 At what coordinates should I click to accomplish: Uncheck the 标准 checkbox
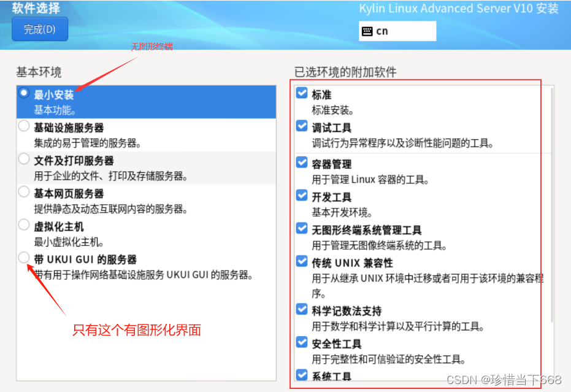coord(302,93)
